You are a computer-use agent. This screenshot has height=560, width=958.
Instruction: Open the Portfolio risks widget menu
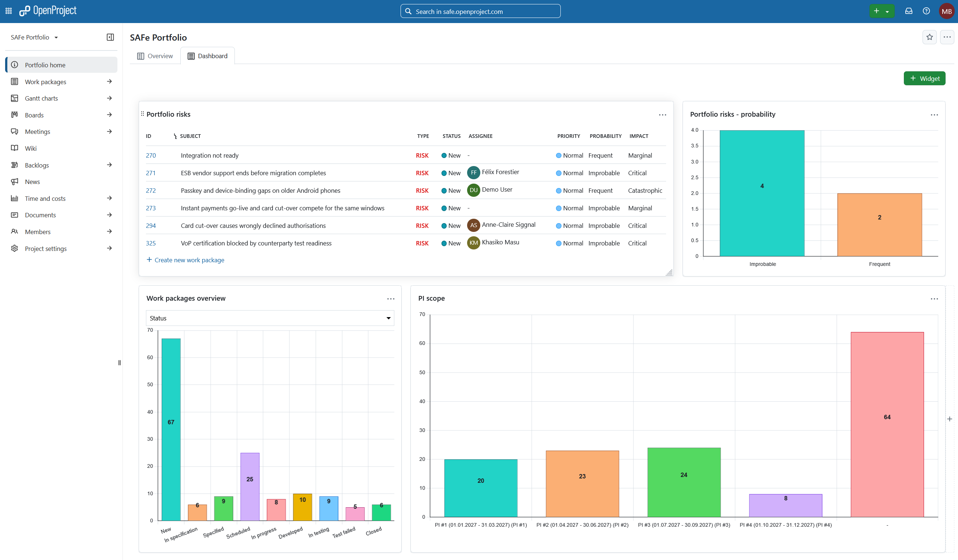(x=662, y=114)
